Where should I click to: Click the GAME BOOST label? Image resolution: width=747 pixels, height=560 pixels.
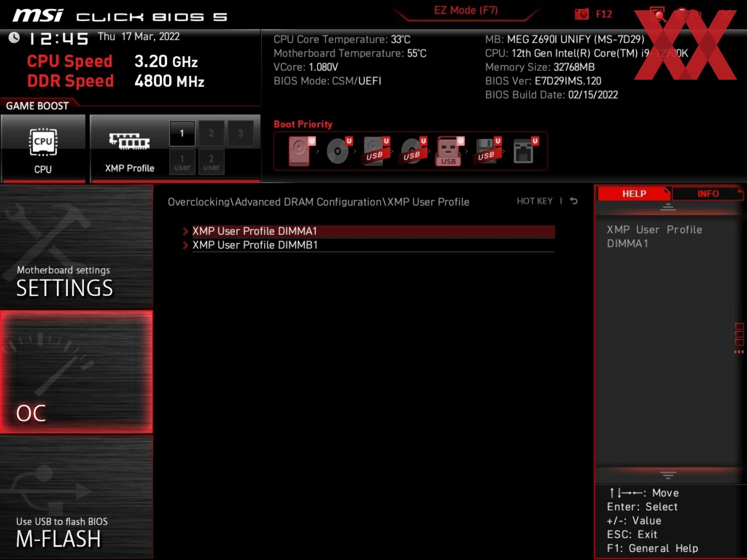click(37, 106)
